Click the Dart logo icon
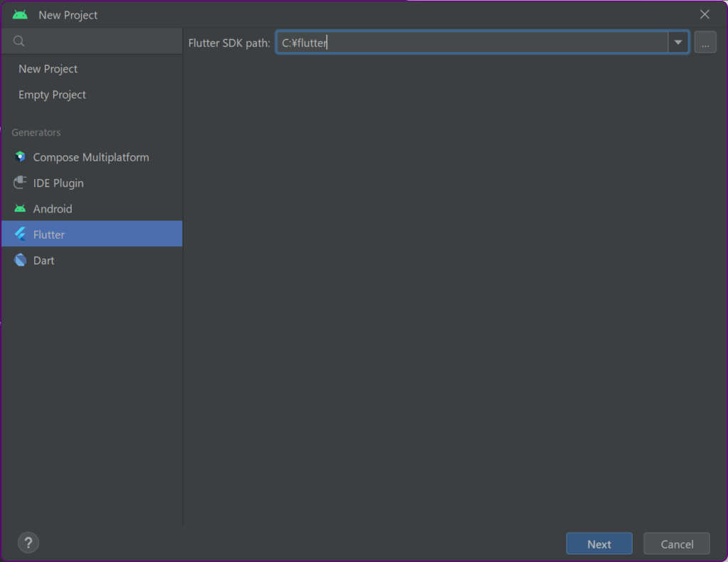Viewport: 728px width, 562px height. tap(20, 260)
